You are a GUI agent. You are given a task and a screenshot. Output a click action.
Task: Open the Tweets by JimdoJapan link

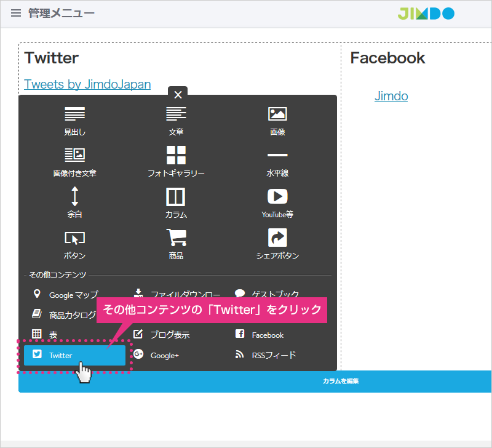(87, 84)
